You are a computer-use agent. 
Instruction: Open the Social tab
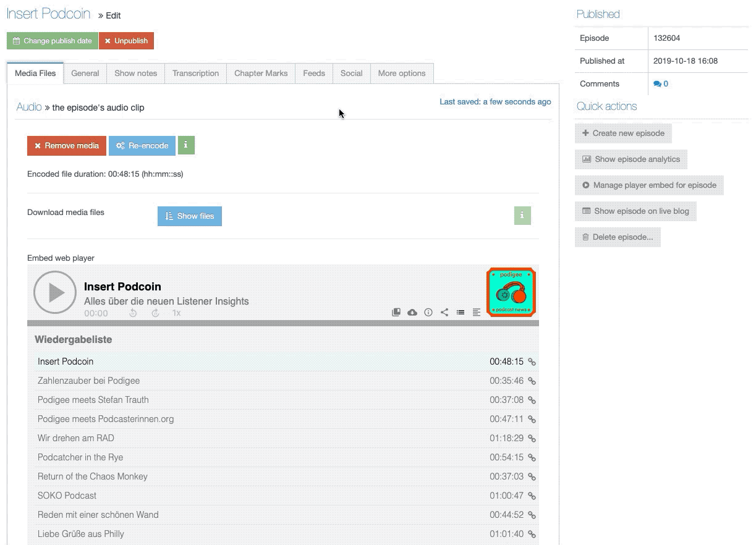tap(352, 73)
